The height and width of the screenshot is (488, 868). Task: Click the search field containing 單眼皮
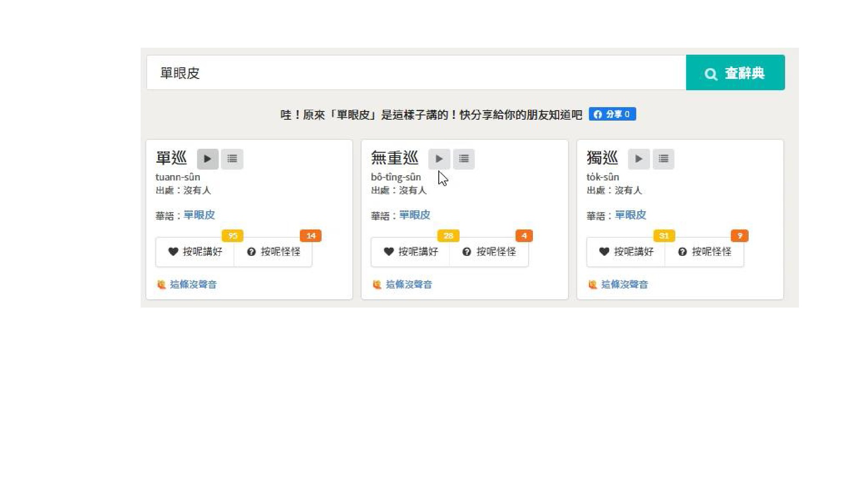coord(416,72)
